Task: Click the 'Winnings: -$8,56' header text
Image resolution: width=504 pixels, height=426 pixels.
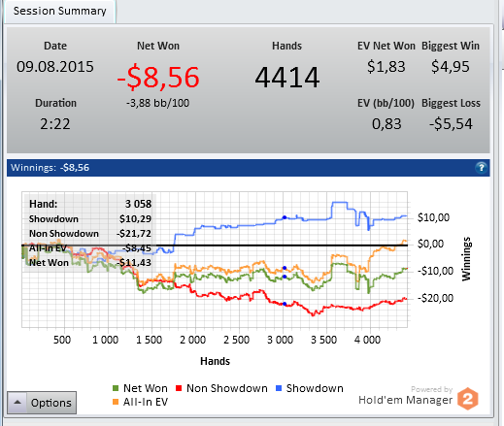Action: [x=50, y=168]
